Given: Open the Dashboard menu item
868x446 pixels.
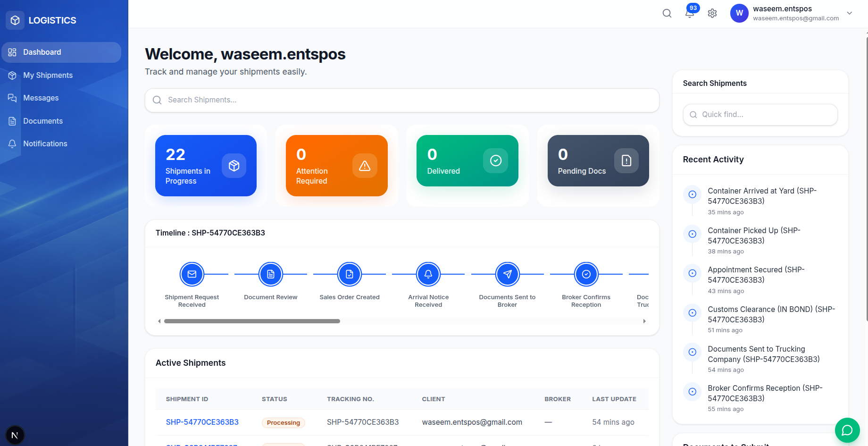Looking at the screenshot, I should [61, 52].
